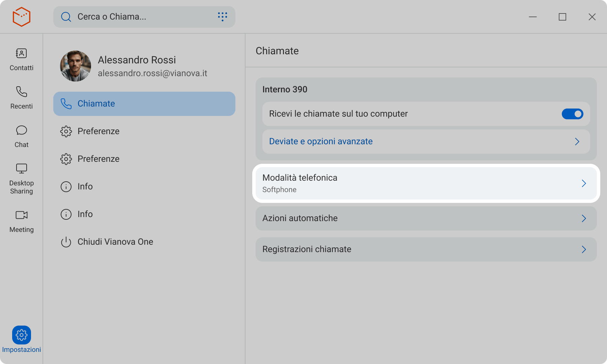Image resolution: width=607 pixels, height=364 pixels.
Task: Click the Alessandro Rossi user name
Action: (x=137, y=60)
